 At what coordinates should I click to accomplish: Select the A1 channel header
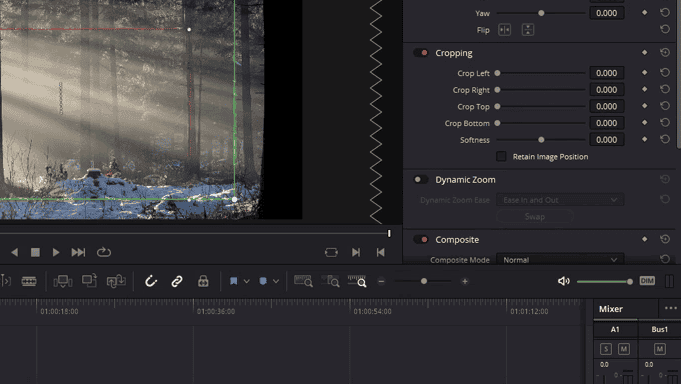(615, 329)
